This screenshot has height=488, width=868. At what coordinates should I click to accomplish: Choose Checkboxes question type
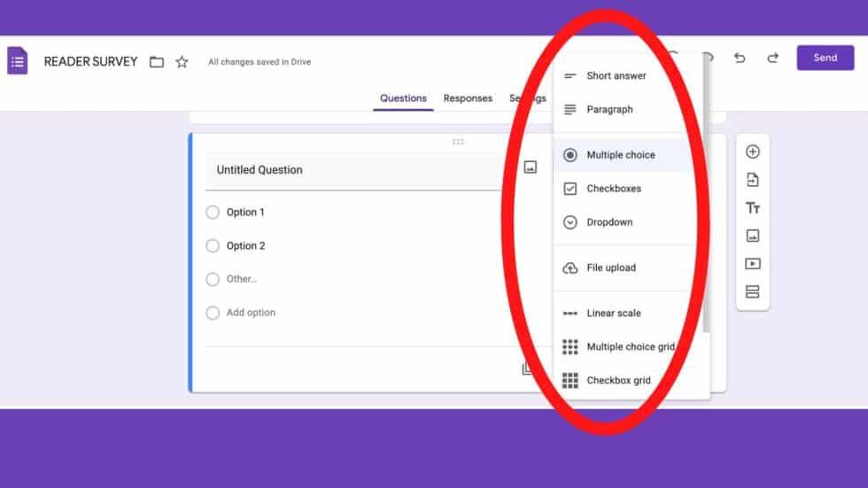coord(613,189)
